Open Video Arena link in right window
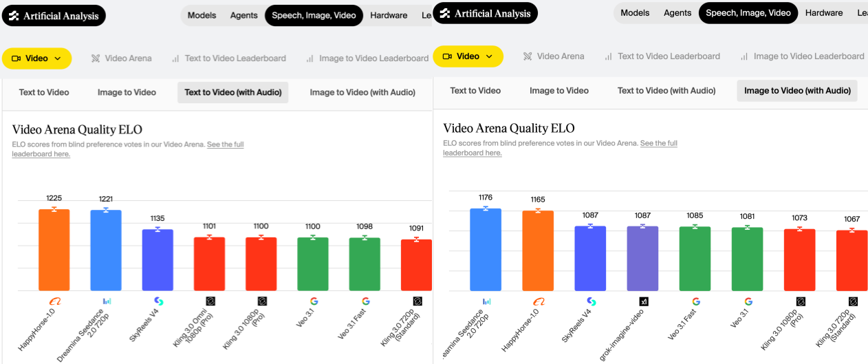 tap(554, 56)
